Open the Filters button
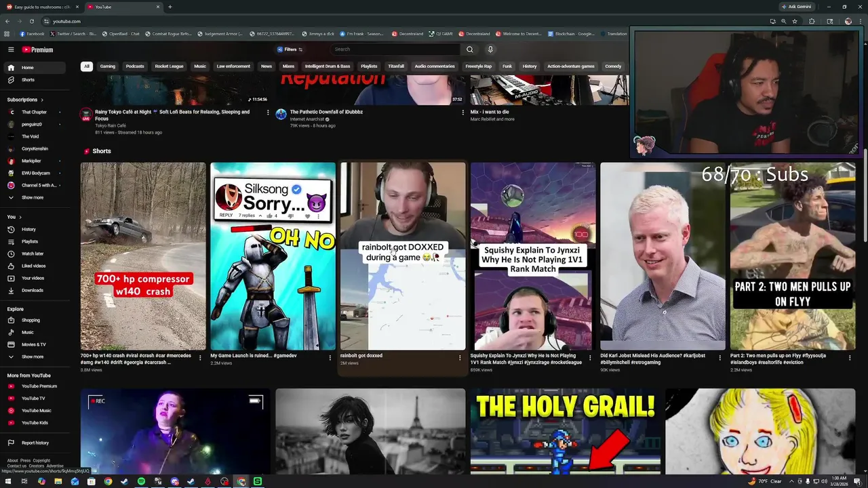868x488 pixels. coord(290,49)
